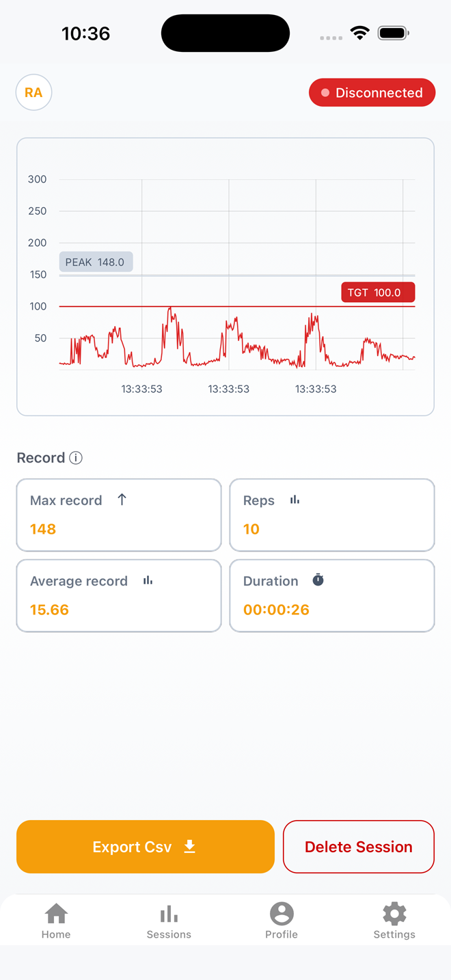Tap the RA profile avatar

coord(33,92)
